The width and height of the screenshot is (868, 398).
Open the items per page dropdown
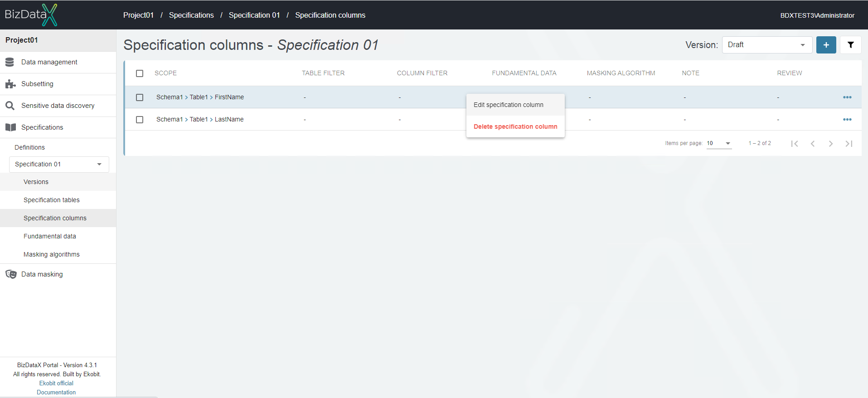point(719,143)
